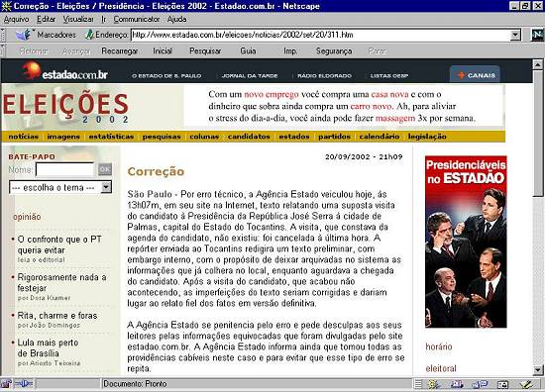545x392 pixels.
Task: Click the vertical scrollbar thumb
Action: coord(537,134)
